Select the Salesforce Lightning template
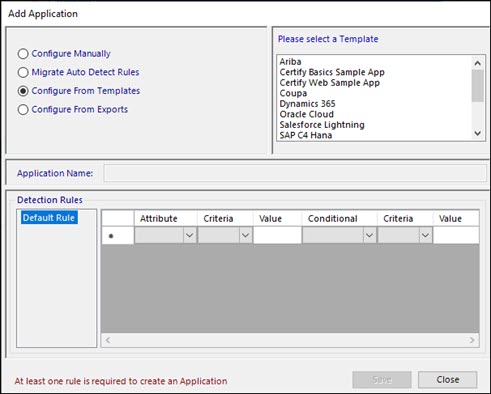This screenshot has width=491, height=394. (x=322, y=125)
